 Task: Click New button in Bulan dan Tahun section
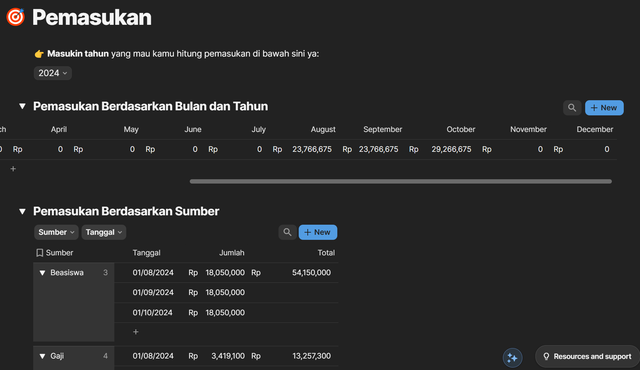[x=604, y=108]
